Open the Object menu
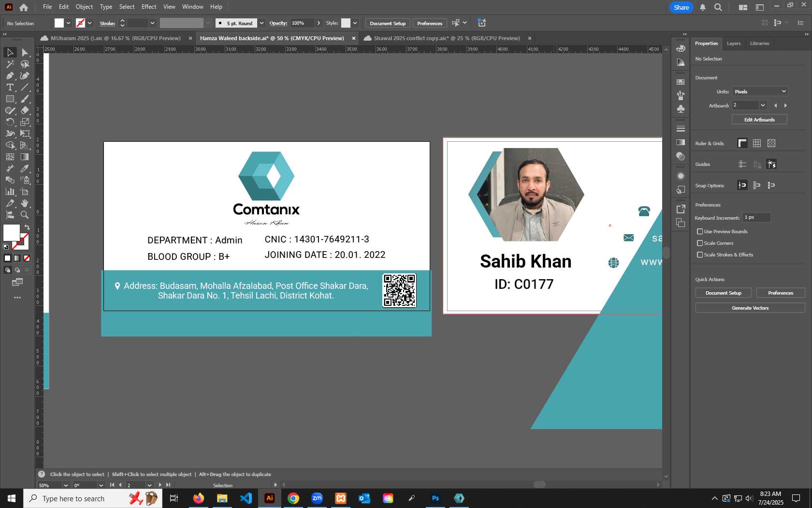This screenshot has height=508, width=812. coord(84,7)
